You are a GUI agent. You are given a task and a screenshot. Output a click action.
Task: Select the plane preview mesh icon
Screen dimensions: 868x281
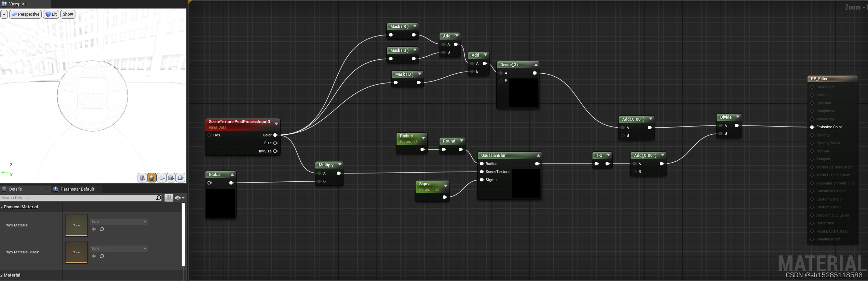pyautogui.click(x=161, y=178)
